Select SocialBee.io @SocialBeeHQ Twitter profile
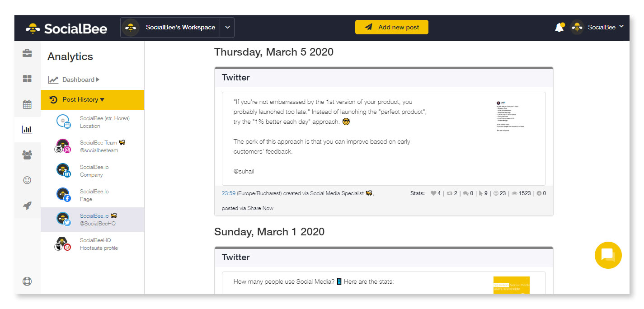 click(x=93, y=220)
